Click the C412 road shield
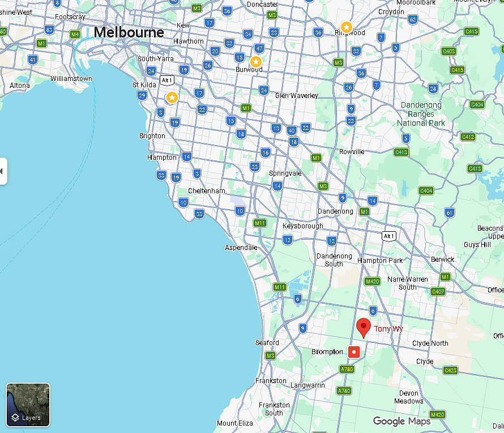Viewport: 504px width, 433px height. pos(468,137)
